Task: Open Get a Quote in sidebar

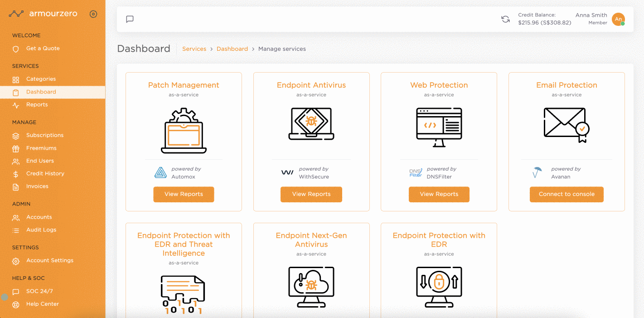Action: pos(43,49)
